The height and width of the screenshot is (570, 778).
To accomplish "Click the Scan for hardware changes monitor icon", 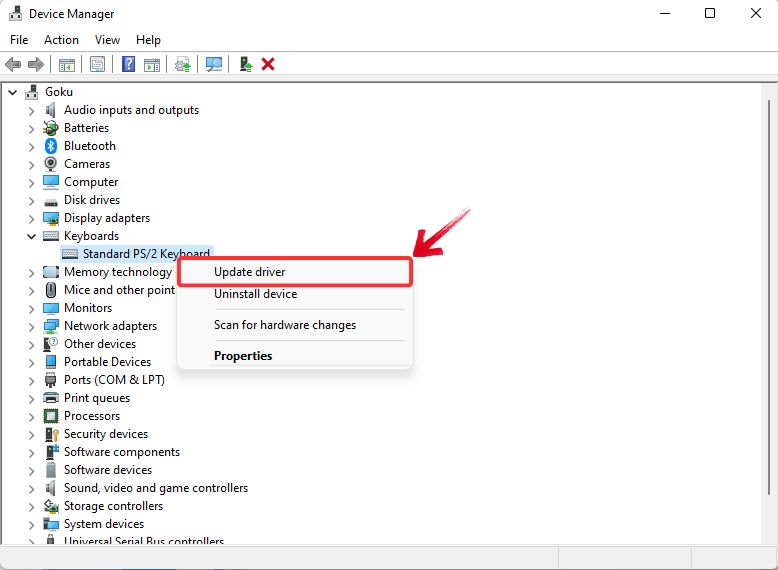I will 214,64.
